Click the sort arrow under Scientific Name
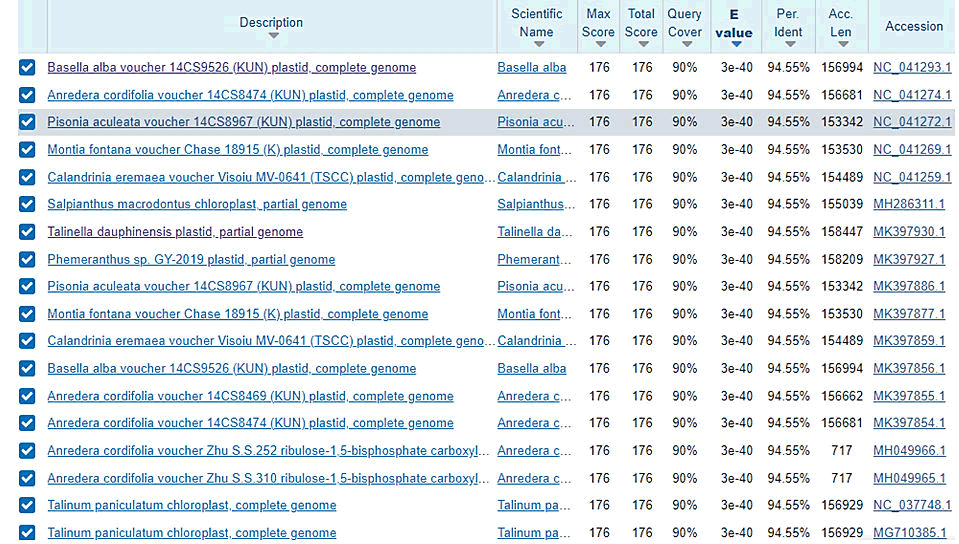 (x=537, y=45)
